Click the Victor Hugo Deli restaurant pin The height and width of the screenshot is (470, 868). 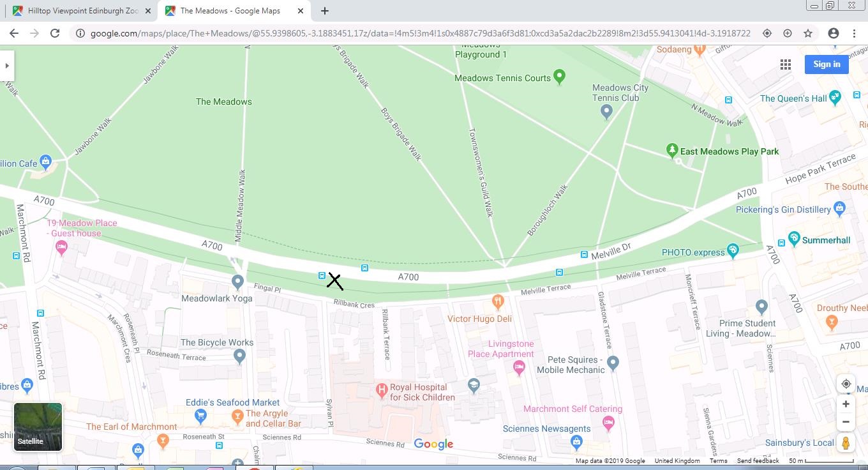tap(498, 301)
